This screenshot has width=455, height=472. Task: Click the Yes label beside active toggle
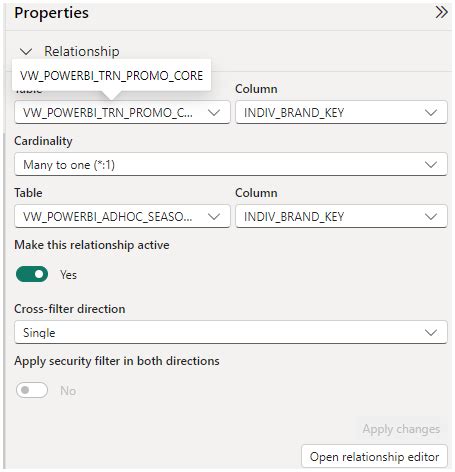pos(68,275)
